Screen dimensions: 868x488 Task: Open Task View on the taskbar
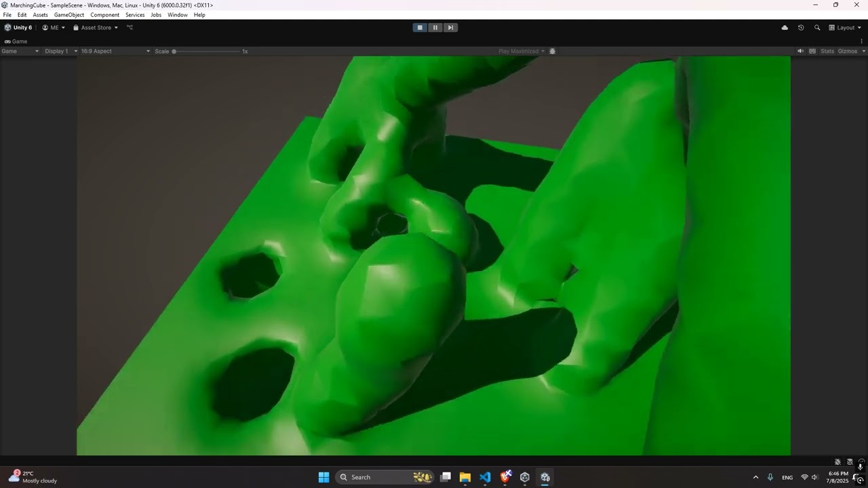tap(446, 477)
